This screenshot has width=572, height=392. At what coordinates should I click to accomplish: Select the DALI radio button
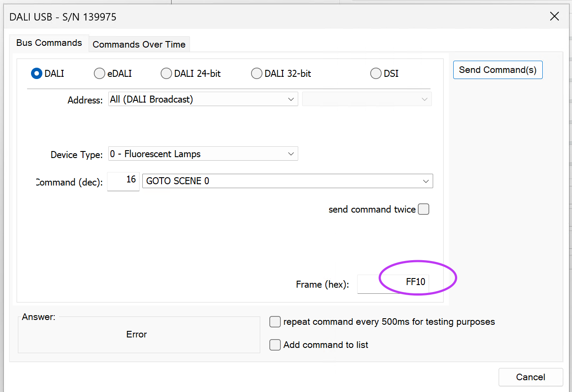click(36, 74)
